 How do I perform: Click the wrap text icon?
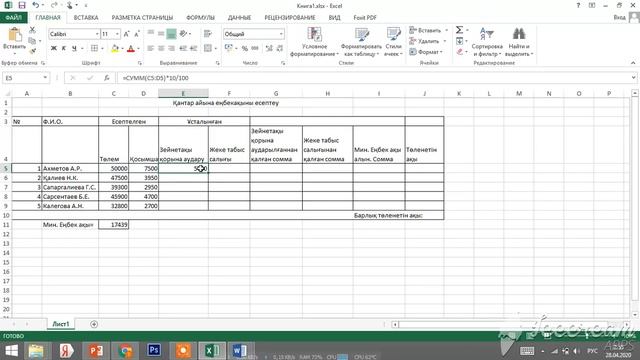pos(208,34)
